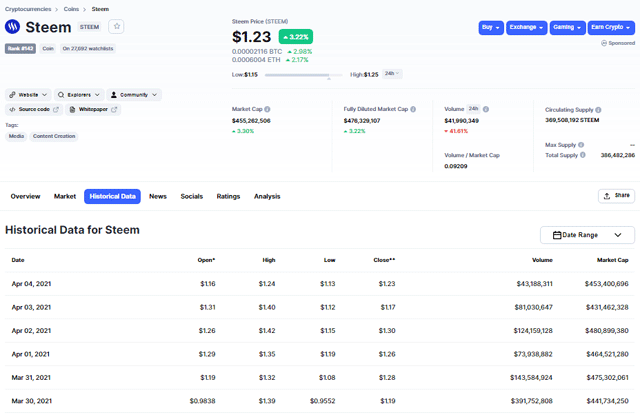Select the Historical Data tab

112,196
